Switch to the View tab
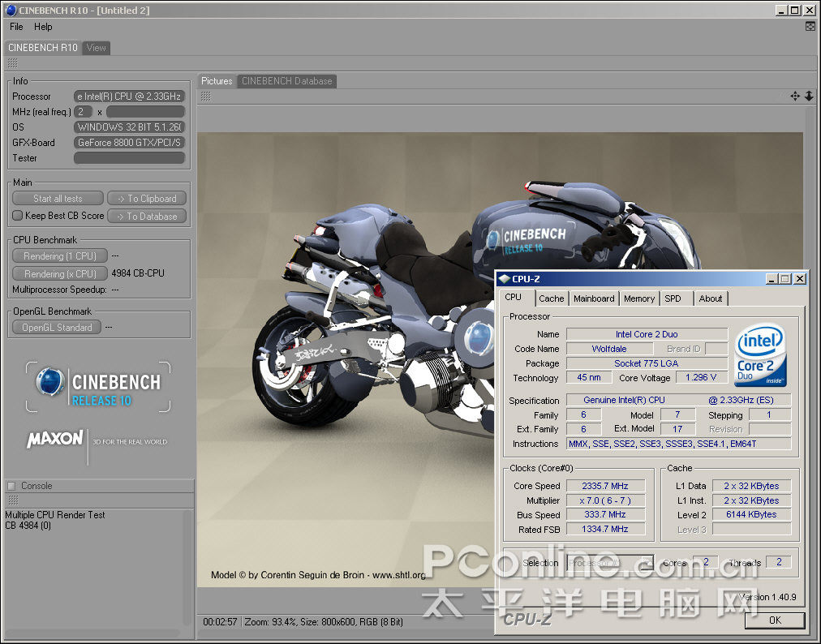821x644 pixels. click(x=97, y=48)
